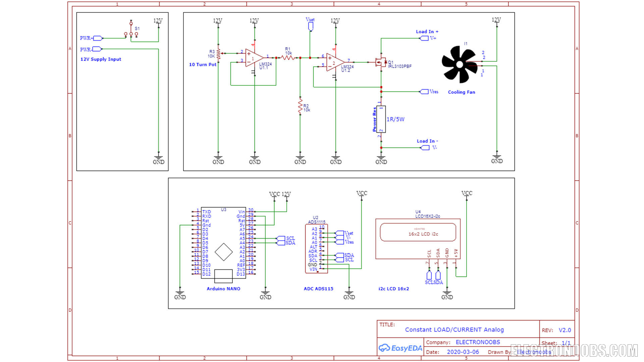Click the 12V power flag above the fan

496,22
